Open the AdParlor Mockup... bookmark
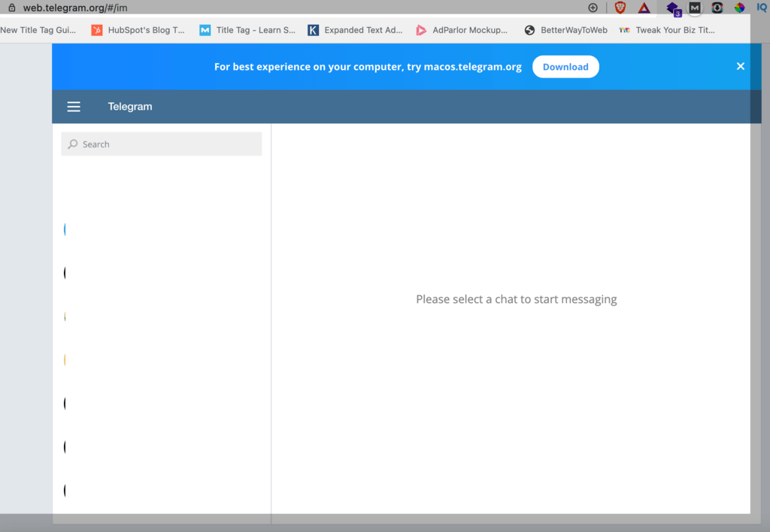This screenshot has width=770, height=532. pos(462,30)
